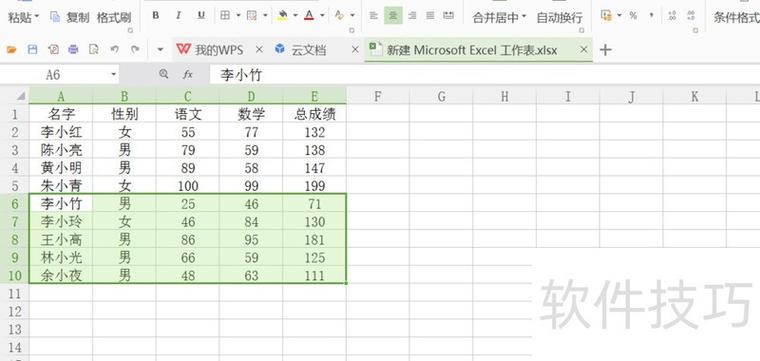Save the workbook
Image resolution: width=760 pixels, height=361 pixels.
[x=32, y=49]
